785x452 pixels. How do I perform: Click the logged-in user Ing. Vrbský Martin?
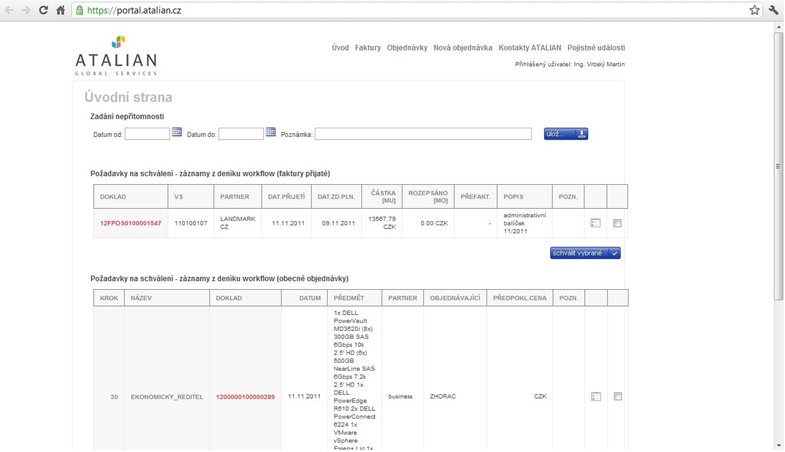click(x=599, y=64)
